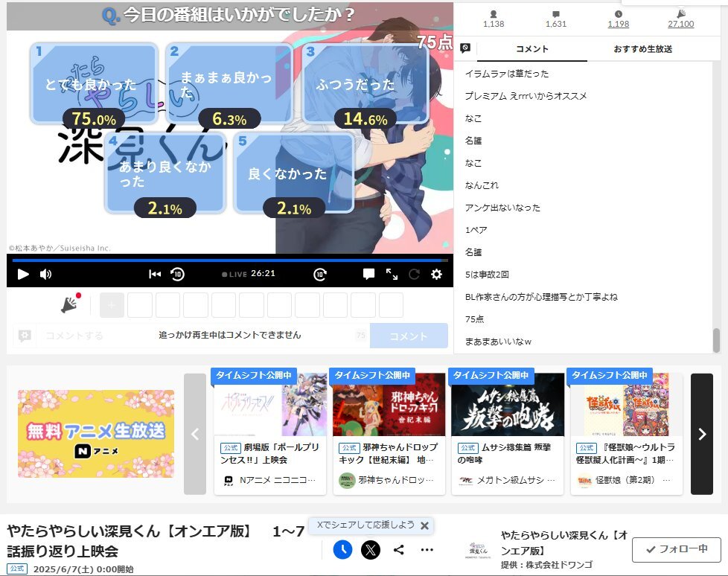Screen dimensions: 728x576
Task: Open 邪神ちゃんドロップキック【世紀末編】 title link
Action: pyautogui.click(x=389, y=453)
